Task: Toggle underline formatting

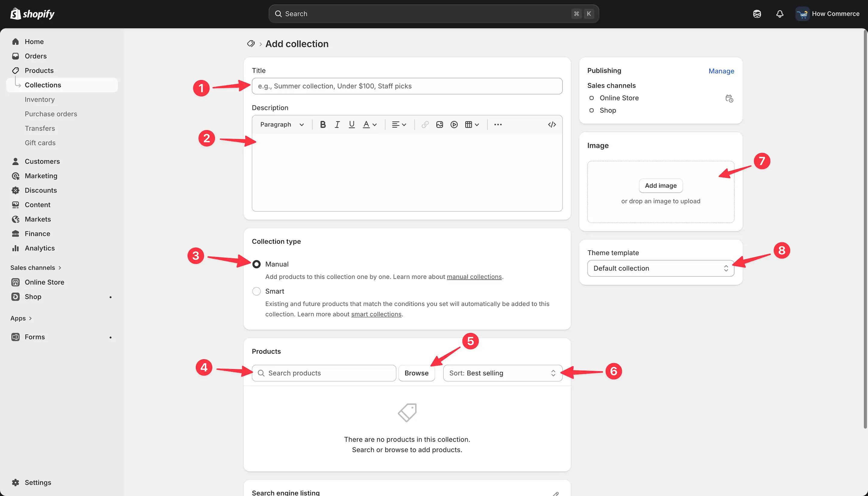Action: click(351, 125)
